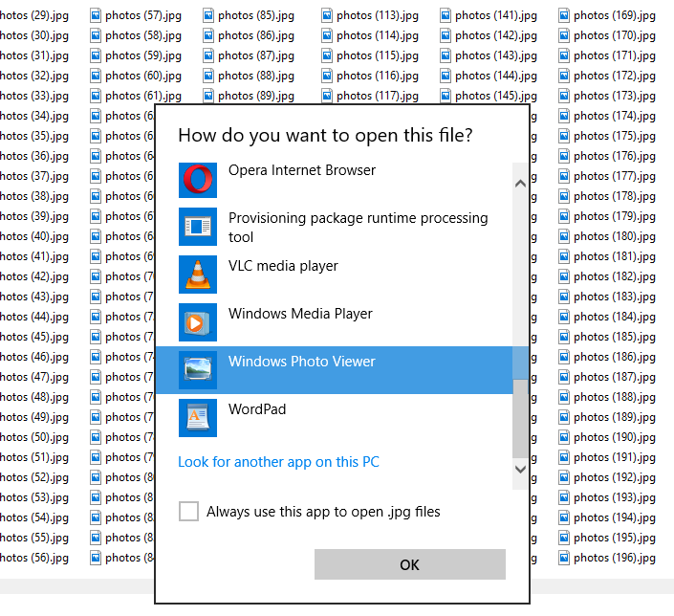Screen dimensions: 674x616
Task: Select file photos (50).jpg name
Action: [34, 437]
